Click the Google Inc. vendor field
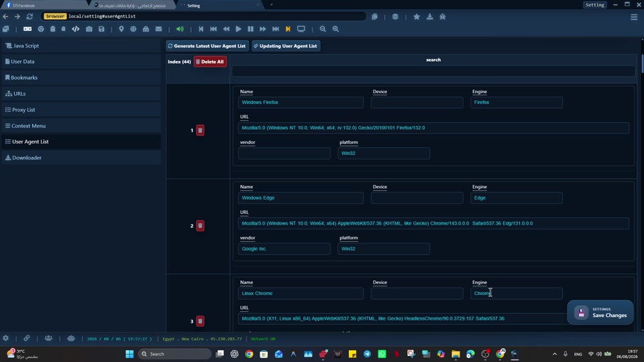The width and height of the screenshot is (644, 362). coord(284,249)
